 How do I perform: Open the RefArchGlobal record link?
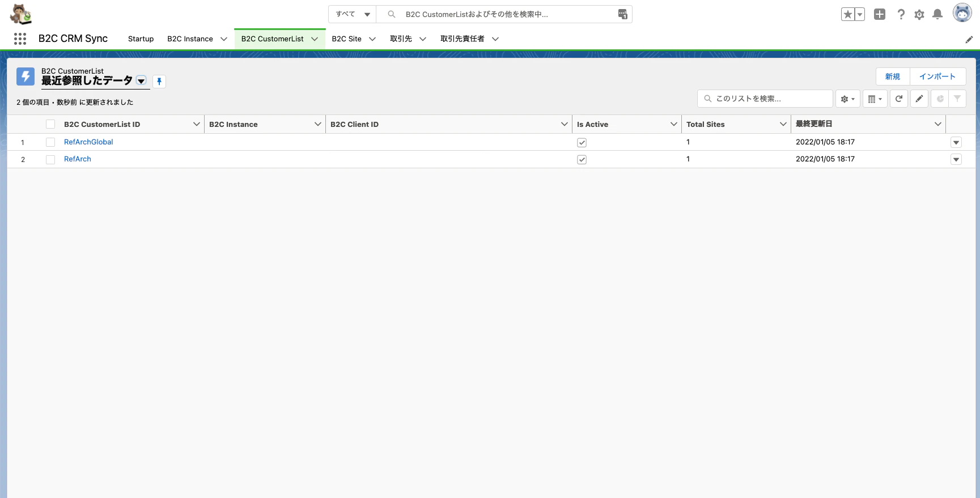click(x=88, y=142)
